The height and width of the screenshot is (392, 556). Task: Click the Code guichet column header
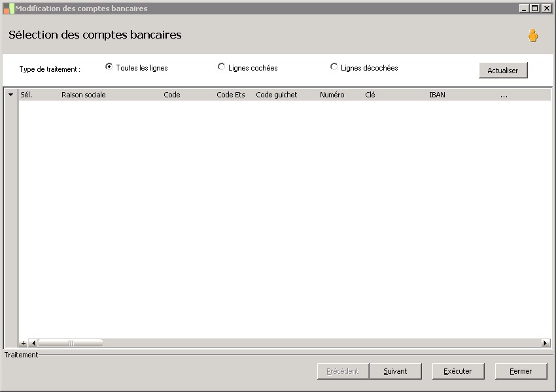coord(277,95)
